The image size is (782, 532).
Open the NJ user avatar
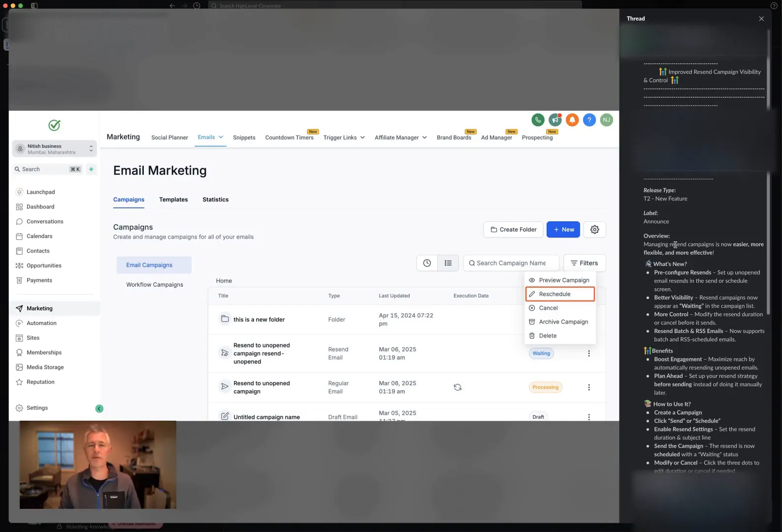[x=607, y=120]
